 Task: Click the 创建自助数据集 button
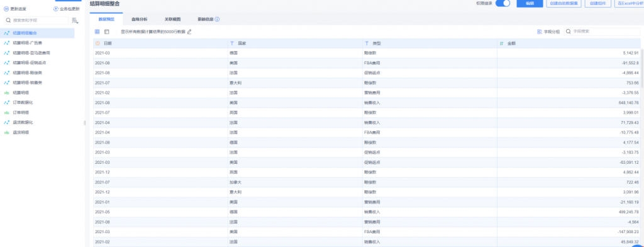[564, 3]
